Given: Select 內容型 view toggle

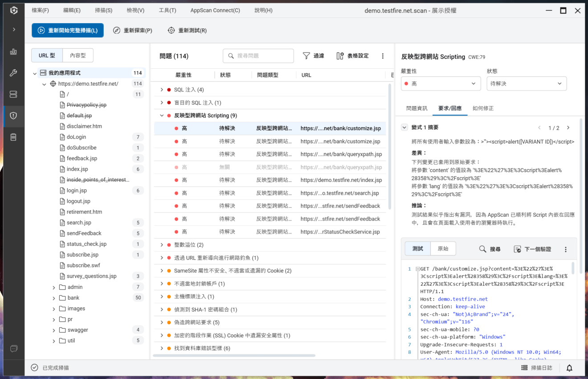Looking at the screenshot, I should (x=78, y=56).
